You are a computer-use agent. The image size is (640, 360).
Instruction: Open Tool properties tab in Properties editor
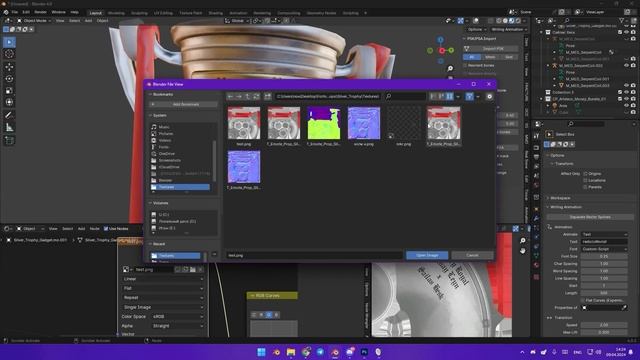tap(537, 136)
